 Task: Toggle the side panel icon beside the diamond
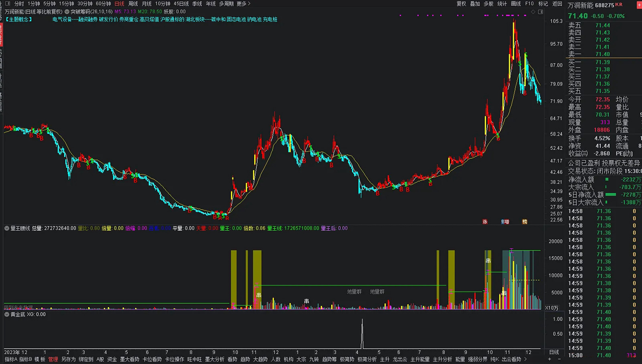point(540,11)
